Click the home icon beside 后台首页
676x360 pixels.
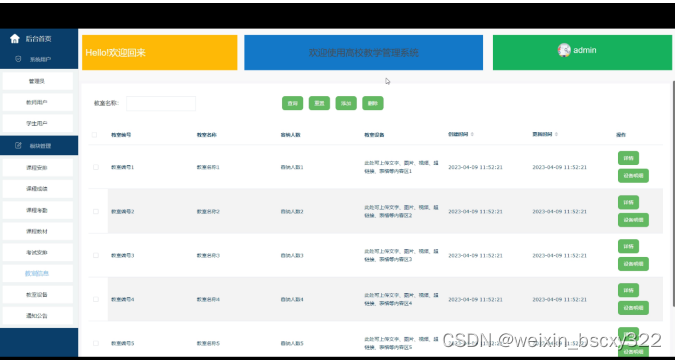(x=15, y=39)
